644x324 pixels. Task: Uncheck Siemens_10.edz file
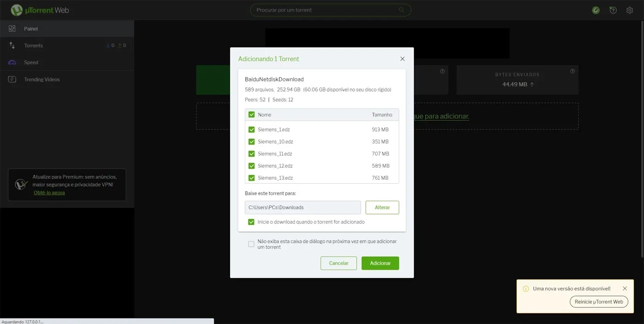pyautogui.click(x=252, y=142)
